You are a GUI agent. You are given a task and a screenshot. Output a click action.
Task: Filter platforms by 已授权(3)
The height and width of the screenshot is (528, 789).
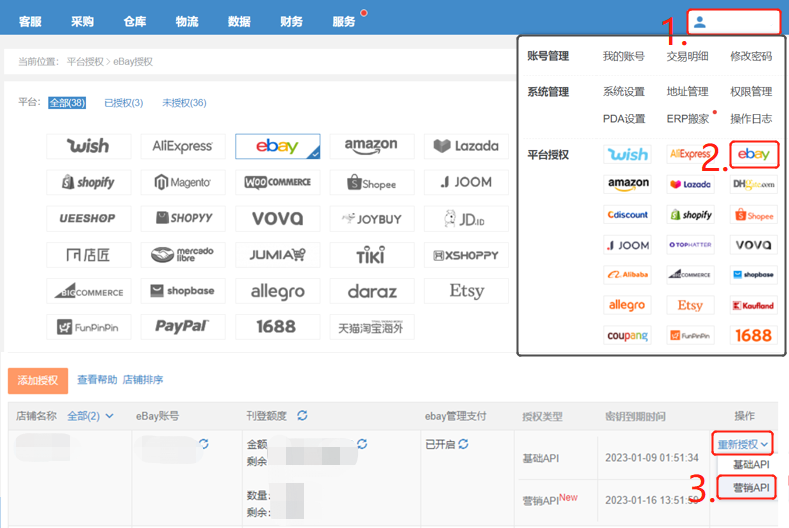(x=124, y=103)
